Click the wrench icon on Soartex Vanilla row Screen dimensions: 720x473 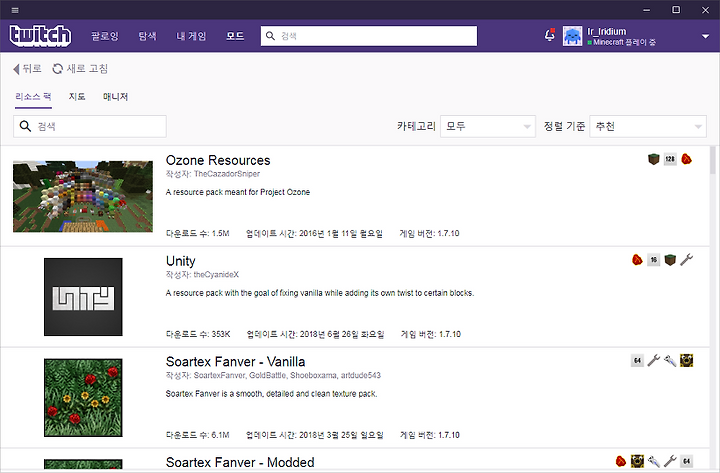(653, 360)
